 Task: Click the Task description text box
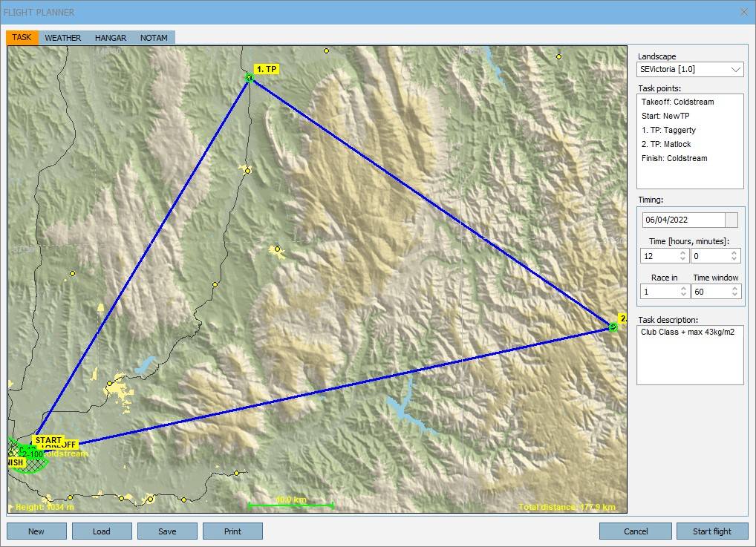click(x=690, y=355)
